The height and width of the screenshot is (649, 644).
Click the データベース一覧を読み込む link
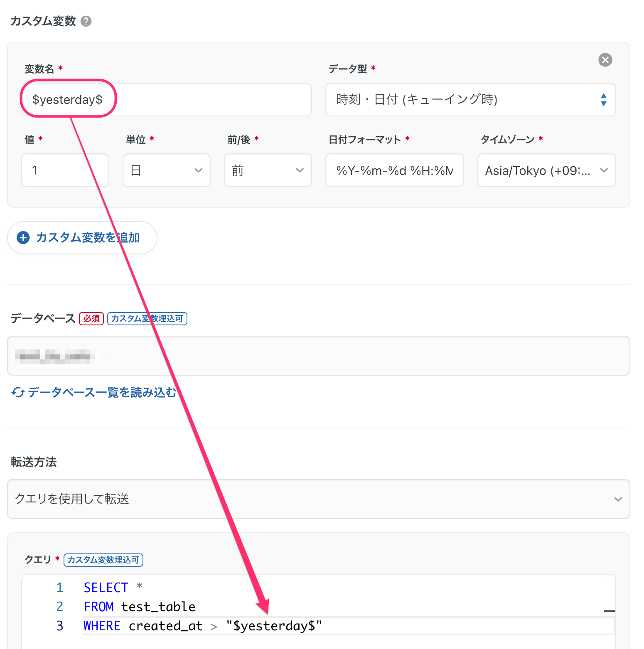tap(102, 392)
